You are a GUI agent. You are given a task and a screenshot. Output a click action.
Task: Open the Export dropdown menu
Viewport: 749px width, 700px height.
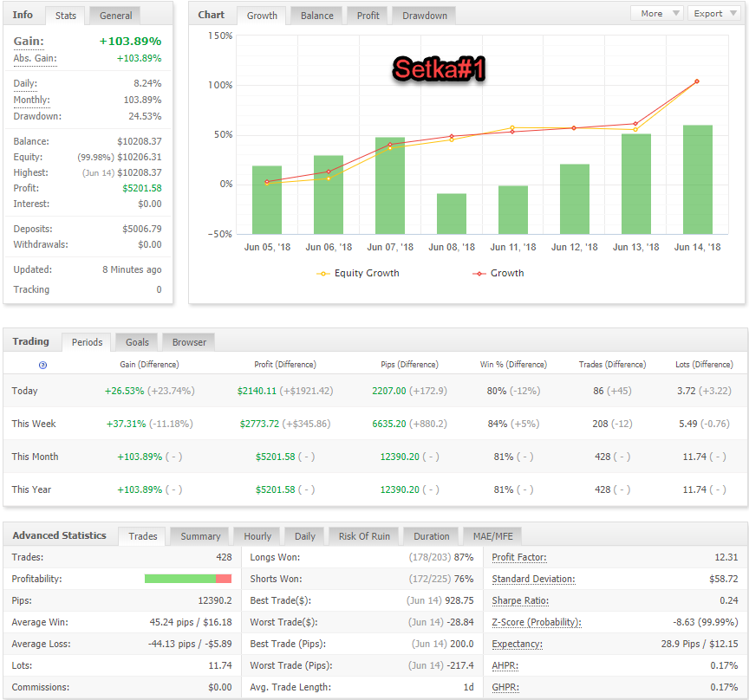click(x=714, y=13)
